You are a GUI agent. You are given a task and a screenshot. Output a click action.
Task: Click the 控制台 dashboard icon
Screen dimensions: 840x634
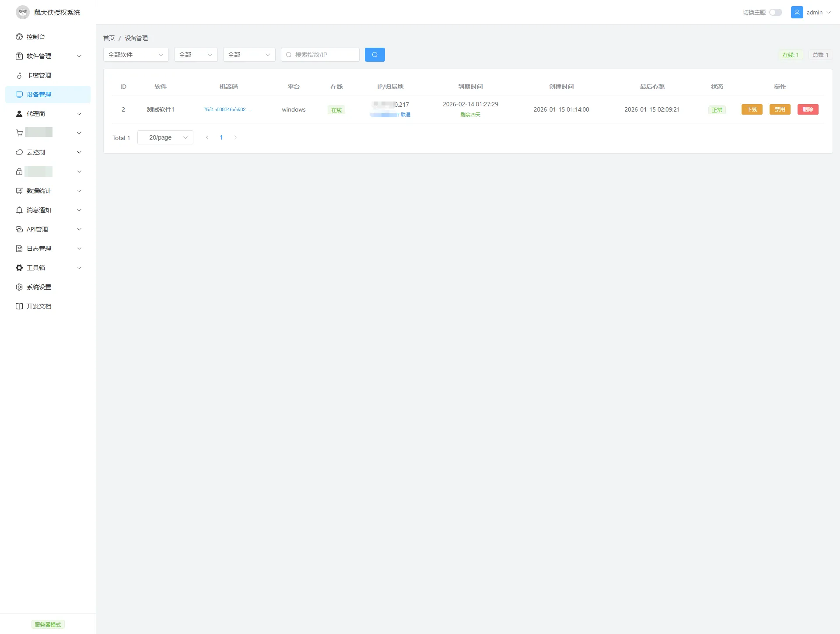tap(19, 37)
